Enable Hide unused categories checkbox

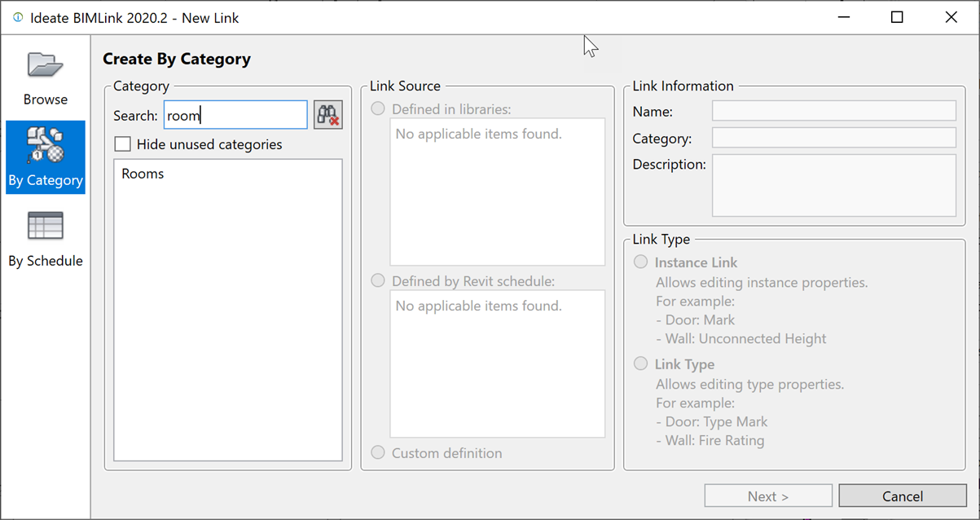tap(123, 144)
